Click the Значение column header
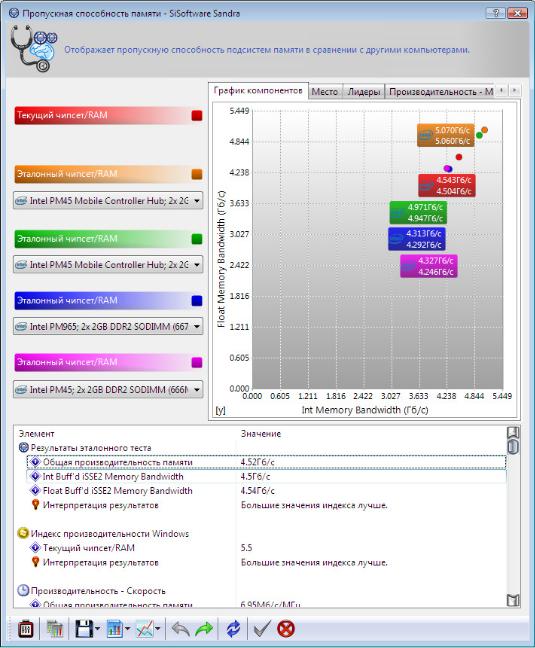The image size is (535, 648). tap(261, 434)
